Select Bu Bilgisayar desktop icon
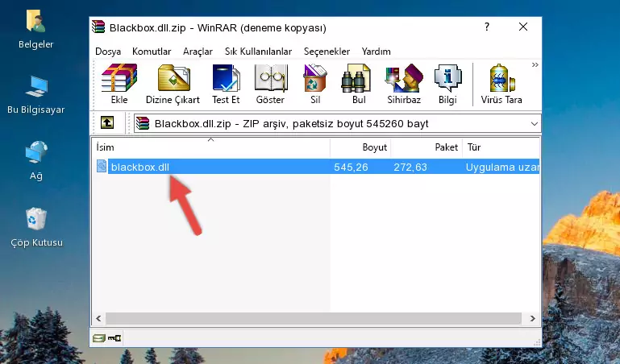 point(36,86)
